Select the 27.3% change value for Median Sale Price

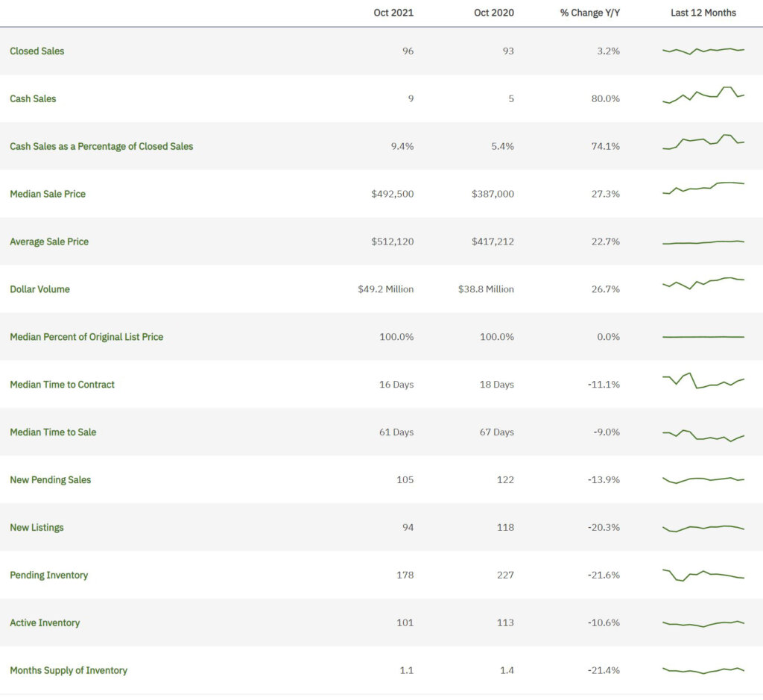tap(608, 194)
